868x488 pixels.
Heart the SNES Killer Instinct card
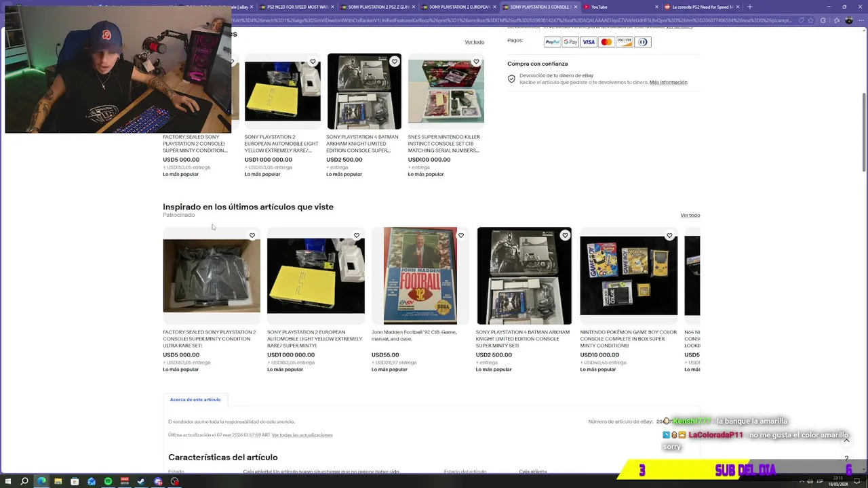tap(476, 62)
